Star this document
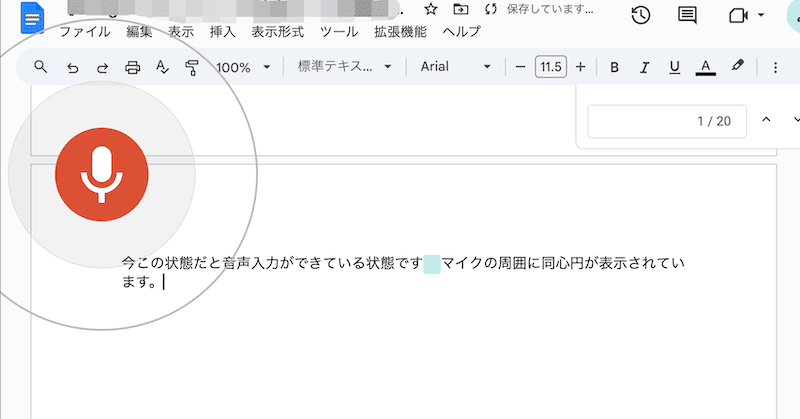Viewport: 800px width, 419px height. [x=431, y=9]
